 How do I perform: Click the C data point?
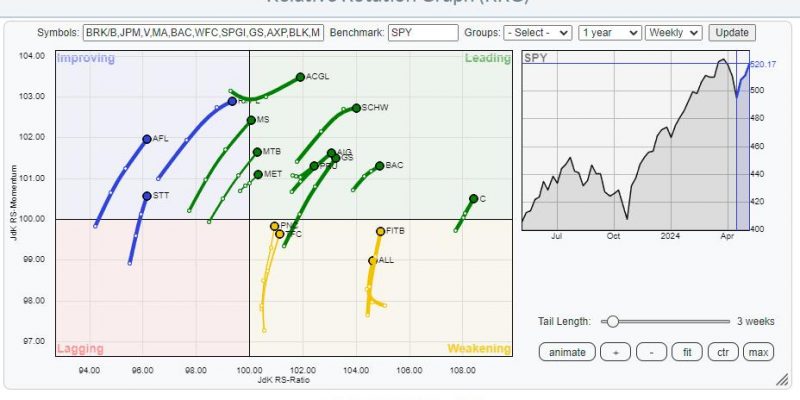tap(473, 198)
